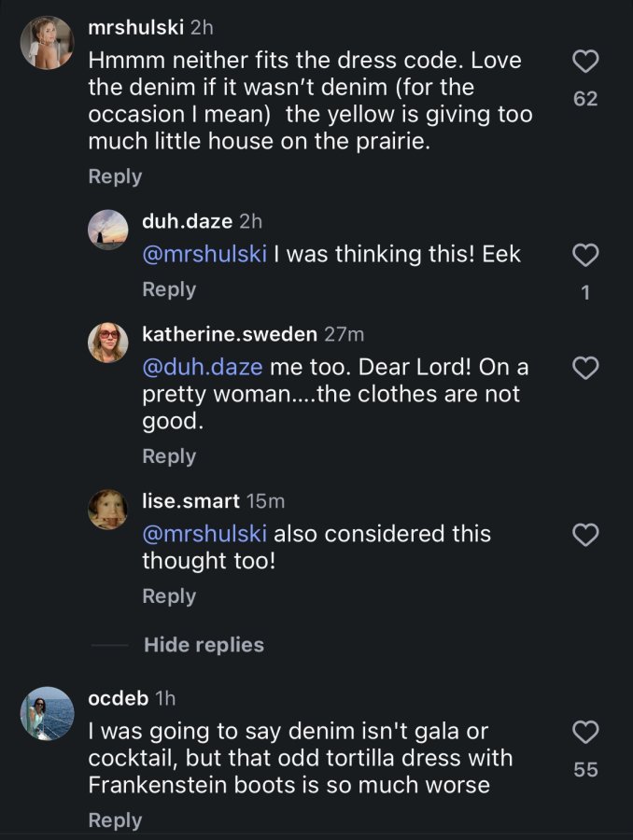Open lise.smart's avatar image

pyautogui.click(x=107, y=510)
